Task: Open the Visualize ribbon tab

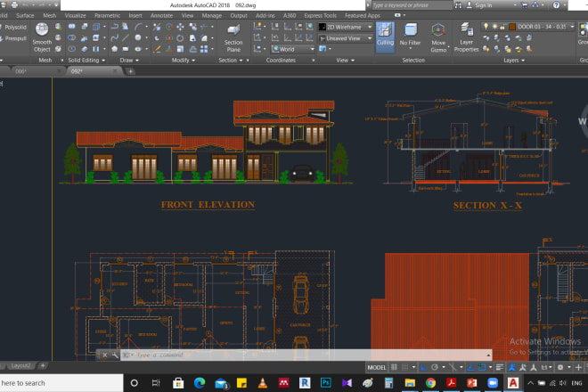Action: click(x=76, y=15)
